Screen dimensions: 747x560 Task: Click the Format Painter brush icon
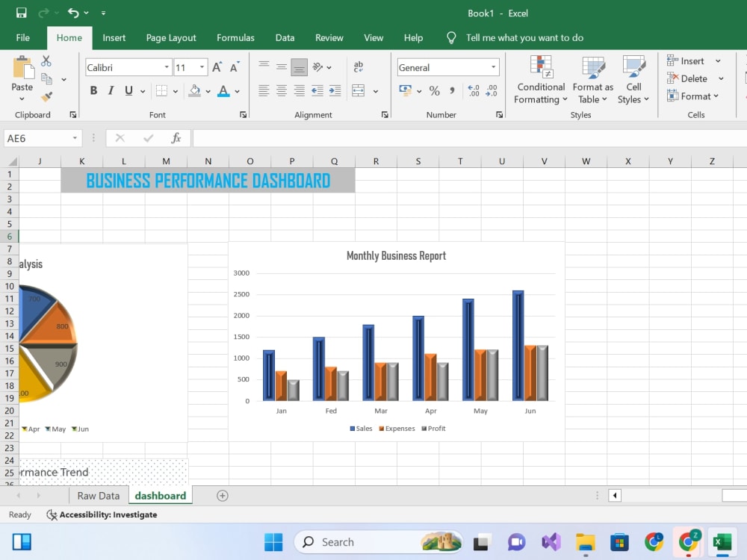(x=46, y=96)
